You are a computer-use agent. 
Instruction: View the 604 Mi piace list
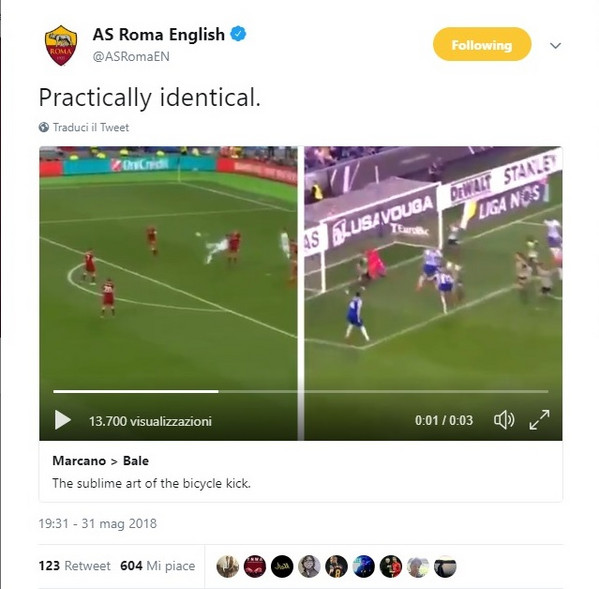pos(157,565)
